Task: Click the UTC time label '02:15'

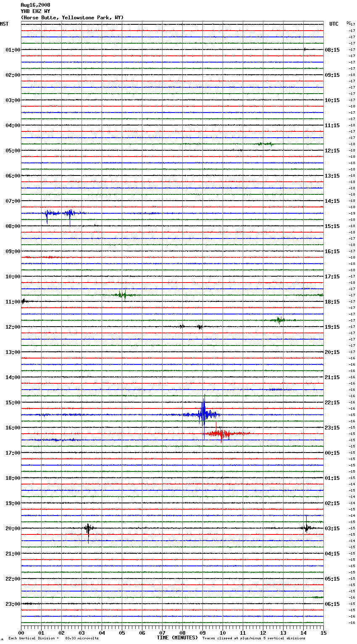Action: point(332,503)
